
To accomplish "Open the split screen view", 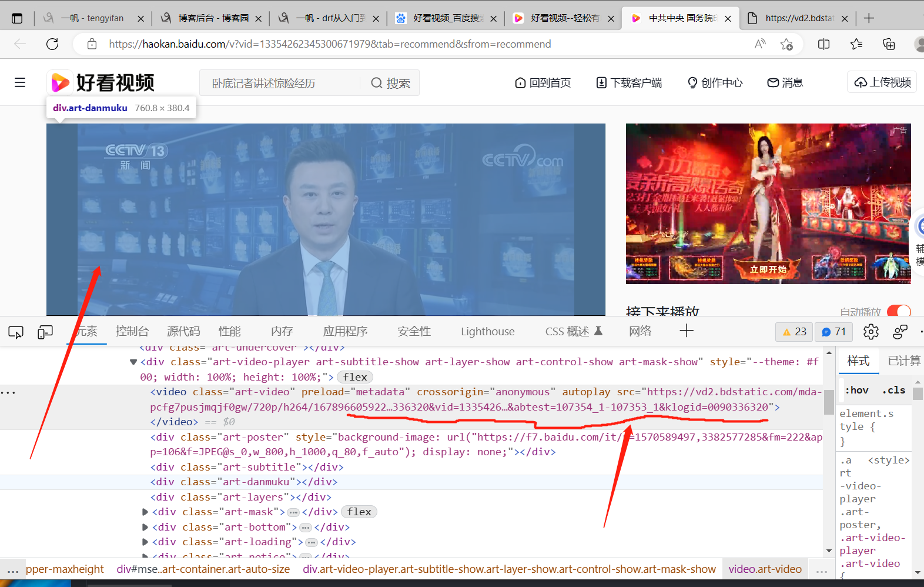I will (x=824, y=44).
